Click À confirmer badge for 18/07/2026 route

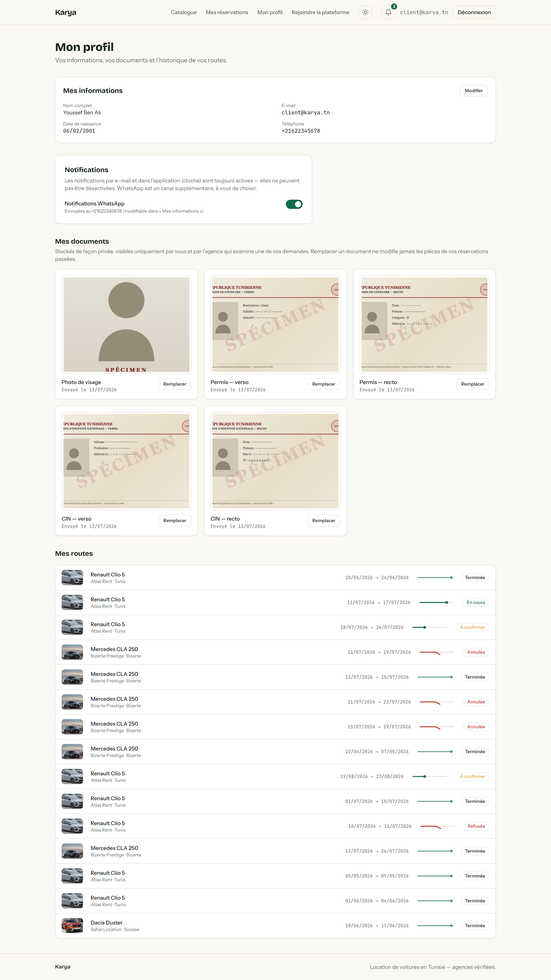coord(472,627)
